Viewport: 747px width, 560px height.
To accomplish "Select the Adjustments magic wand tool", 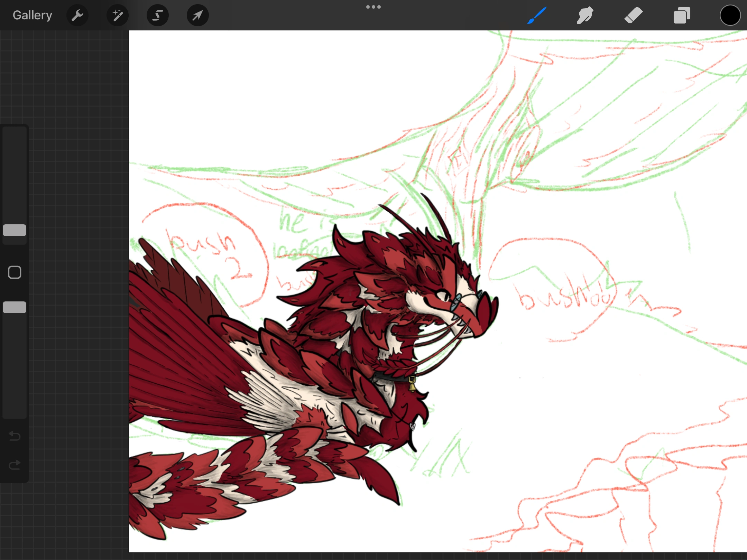I will click(118, 15).
